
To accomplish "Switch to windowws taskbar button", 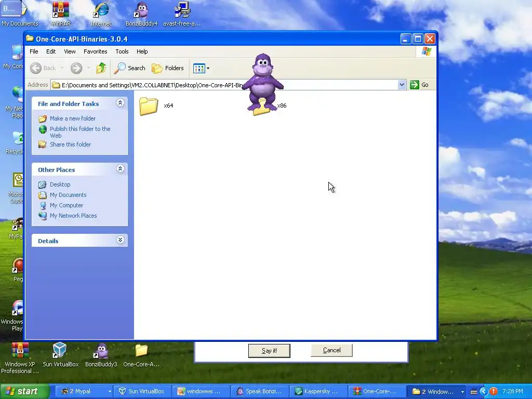I will point(201,391).
